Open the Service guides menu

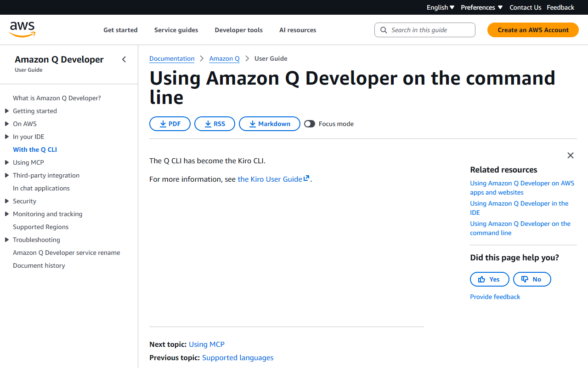[x=176, y=30]
